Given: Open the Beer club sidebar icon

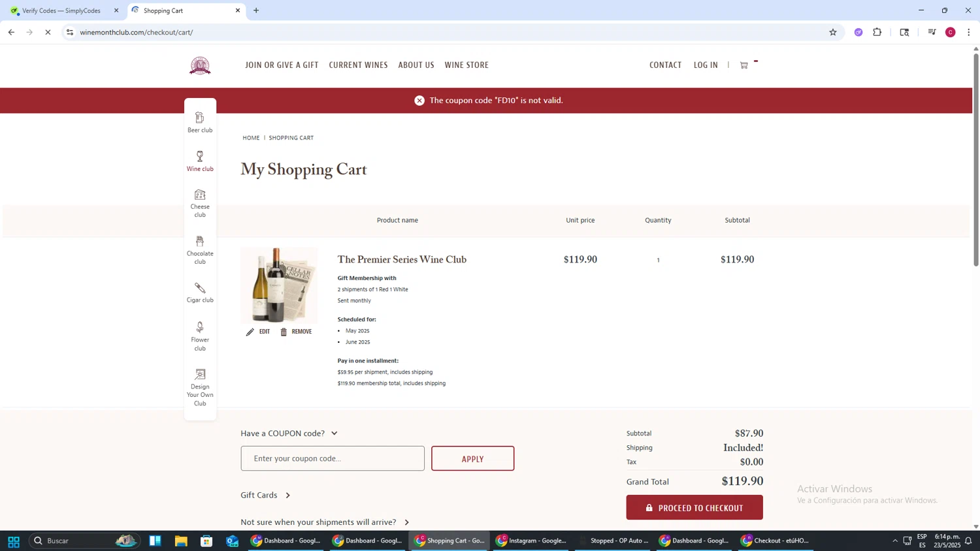Looking at the screenshot, I should 200,122.
